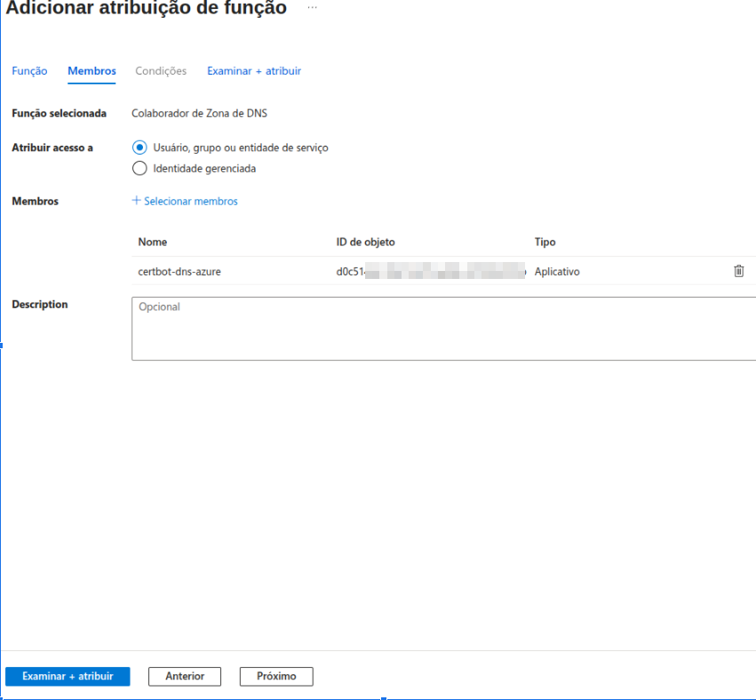Open the ellipsis menu beside the page title
The height and width of the screenshot is (700, 756).
pyautogui.click(x=312, y=8)
